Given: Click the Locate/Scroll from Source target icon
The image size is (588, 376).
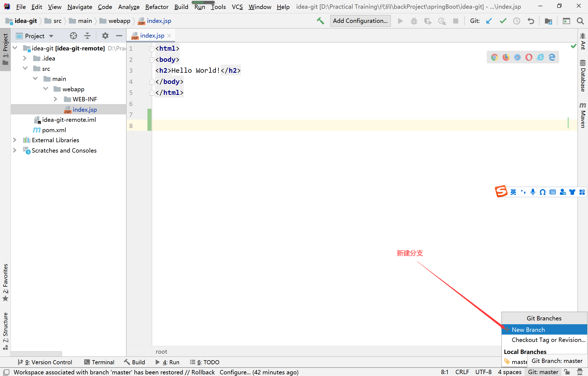Looking at the screenshot, I should pyautogui.click(x=73, y=36).
